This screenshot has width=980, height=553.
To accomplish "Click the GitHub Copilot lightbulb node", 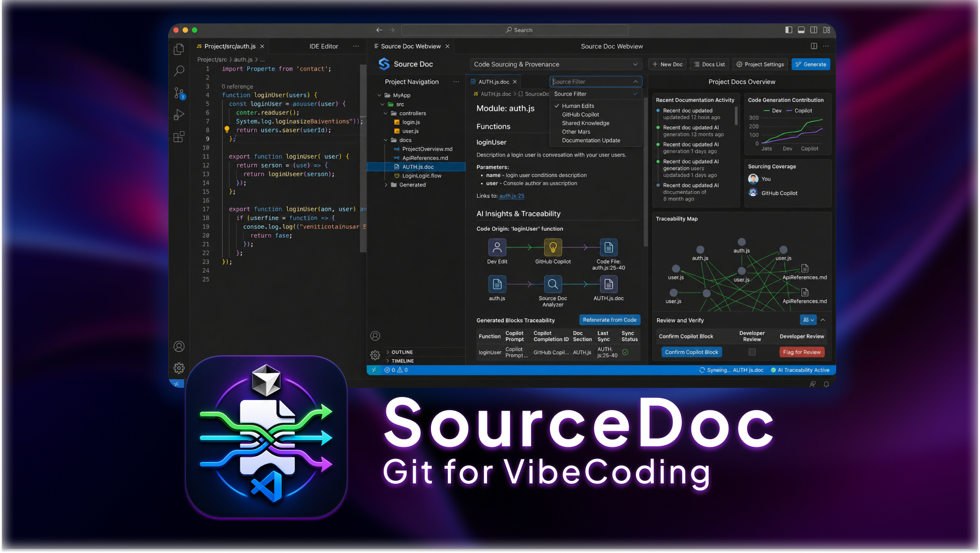I will [x=553, y=248].
